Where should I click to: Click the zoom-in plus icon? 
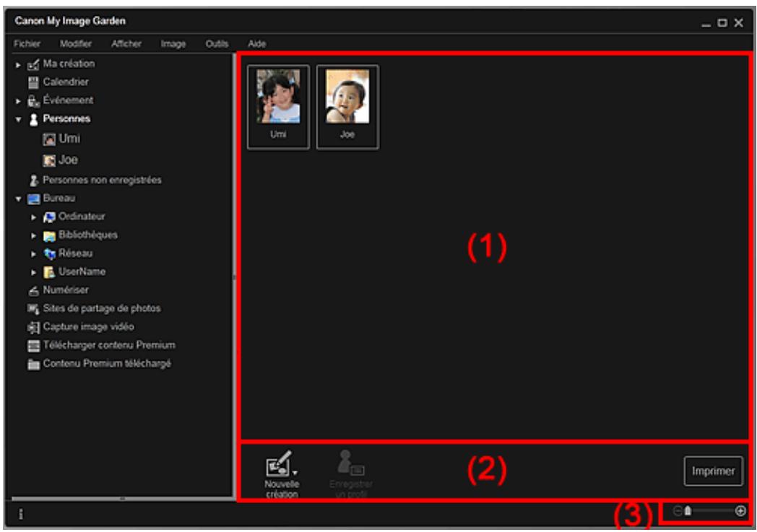coord(740,510)
